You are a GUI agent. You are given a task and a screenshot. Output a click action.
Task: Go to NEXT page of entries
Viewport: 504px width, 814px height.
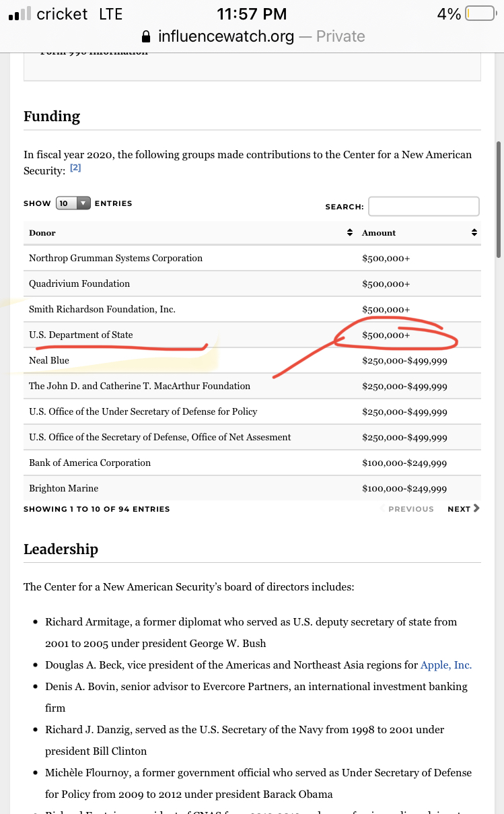[464, 508]
